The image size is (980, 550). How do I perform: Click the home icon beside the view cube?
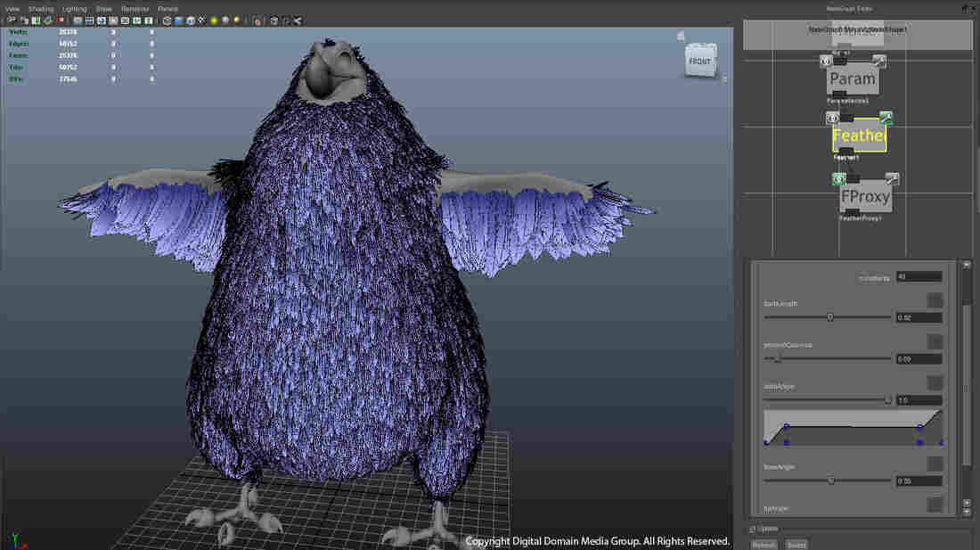[681, 37]
